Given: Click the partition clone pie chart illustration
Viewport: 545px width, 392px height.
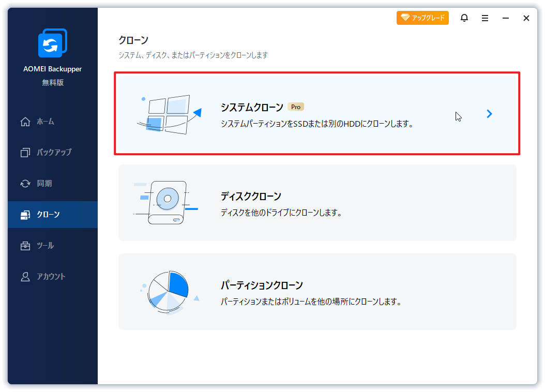Looking at the screenshot, I should pos(169,292).
